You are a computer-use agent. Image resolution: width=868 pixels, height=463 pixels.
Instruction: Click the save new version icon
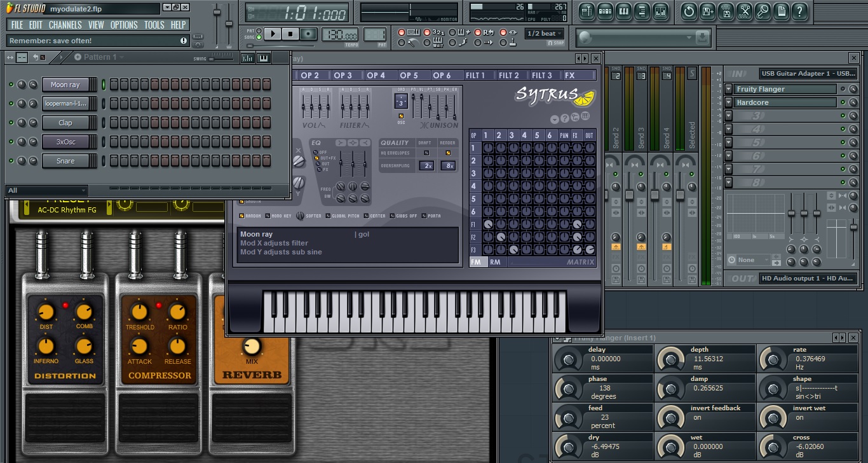[707, 11]
